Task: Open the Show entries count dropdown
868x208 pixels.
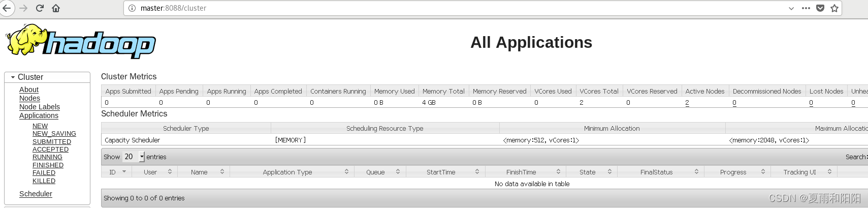Action: point(134,157)
